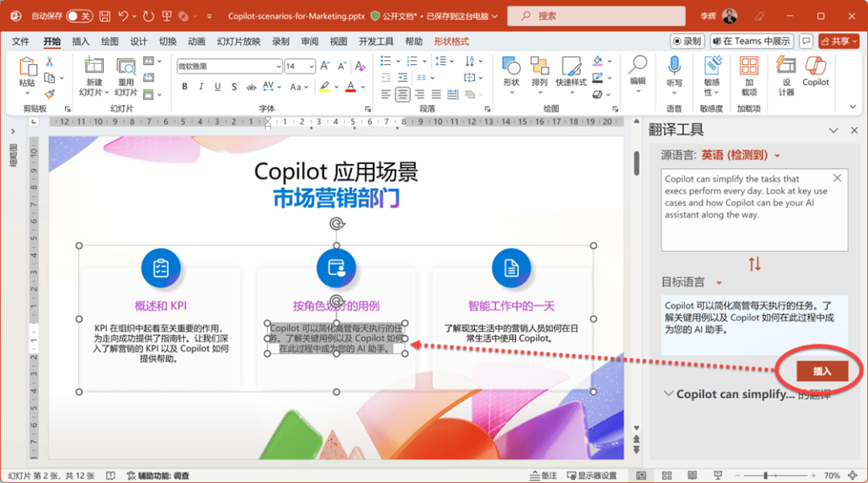Click the 插入 insert translation button
The height and width of the screenshot is (483, 868).
coord(822,371)
